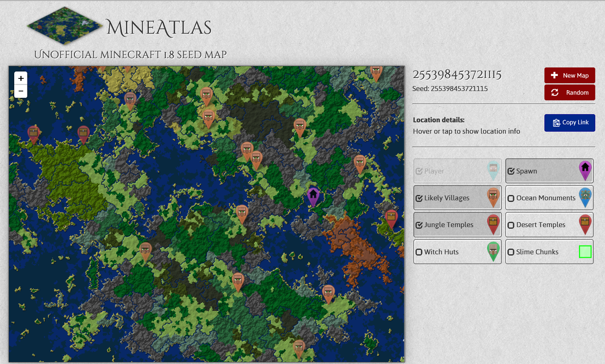The width and height of the screenshot is (605, 364).
Task: Copy the map link with Copy Link
Action: click(x=570, y=122)
